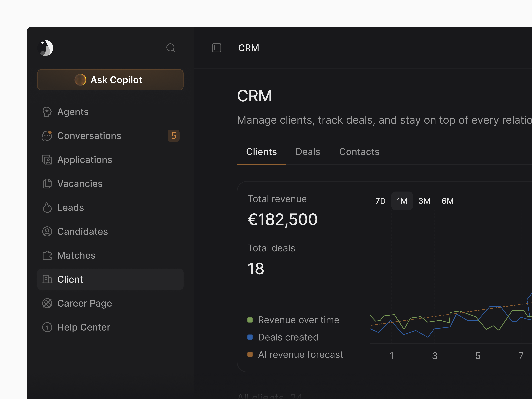Click the Revenue over time legend label
The height and width of the screenshot is (399, 532).
click(299, 320)
